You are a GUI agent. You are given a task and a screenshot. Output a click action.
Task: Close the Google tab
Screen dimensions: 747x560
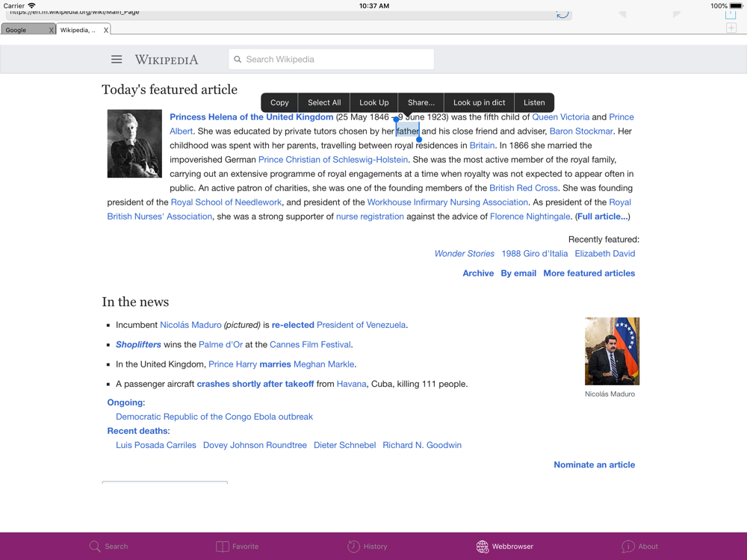[x=51, y=30]
